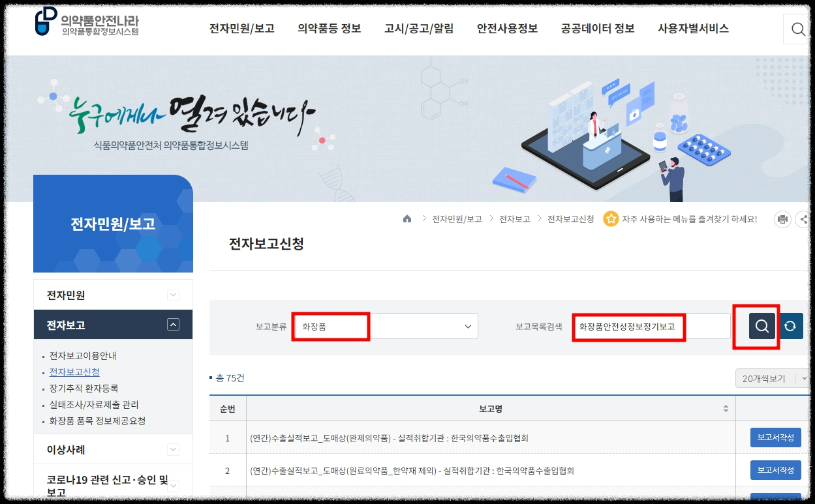Click the share icon at far right of breadcrumb
Image resolution: width=815 pixels, height=504 pixels.
click(x=804, y=219)
